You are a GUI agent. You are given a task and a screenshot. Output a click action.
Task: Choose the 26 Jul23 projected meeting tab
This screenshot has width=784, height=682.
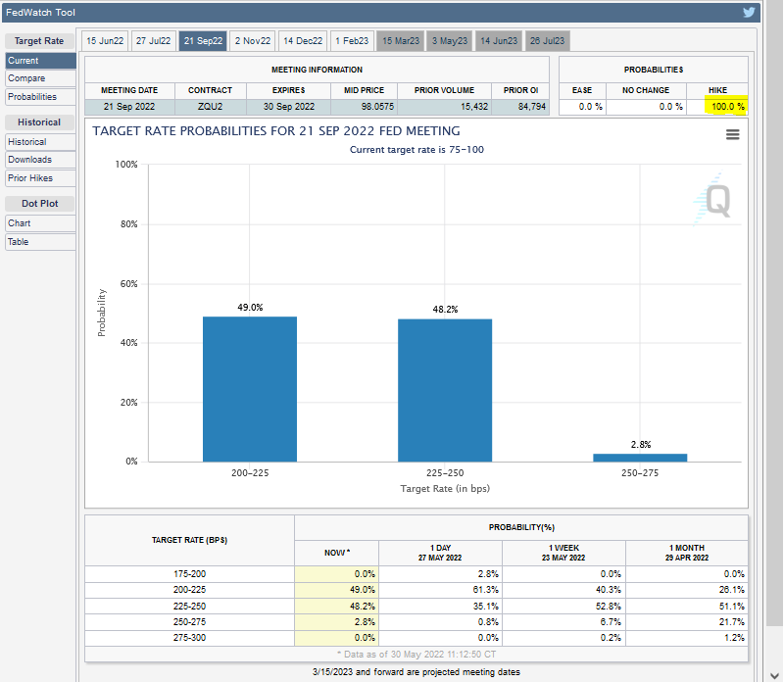pos(548,41)
